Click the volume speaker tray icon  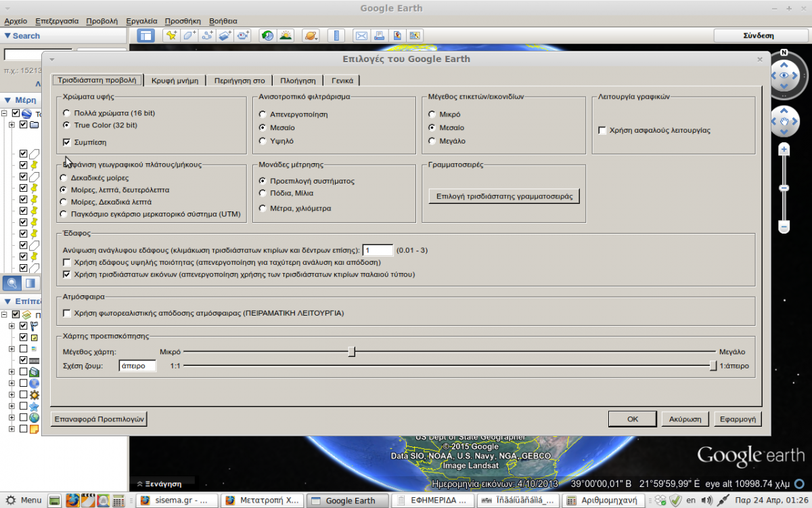tap(707, 501)
